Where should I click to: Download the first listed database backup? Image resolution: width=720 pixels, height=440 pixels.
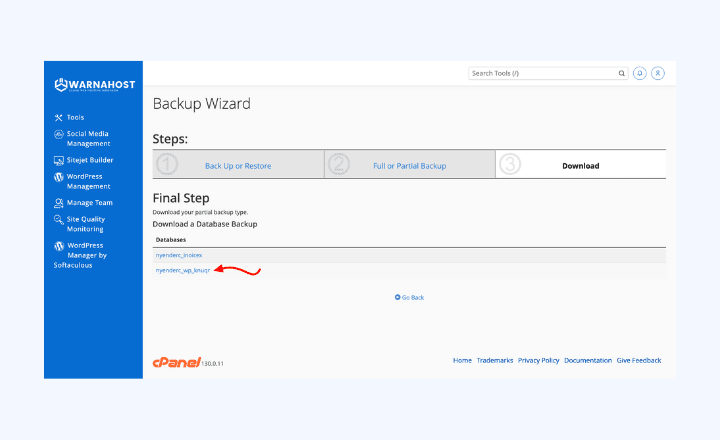[x=178, y=256]
